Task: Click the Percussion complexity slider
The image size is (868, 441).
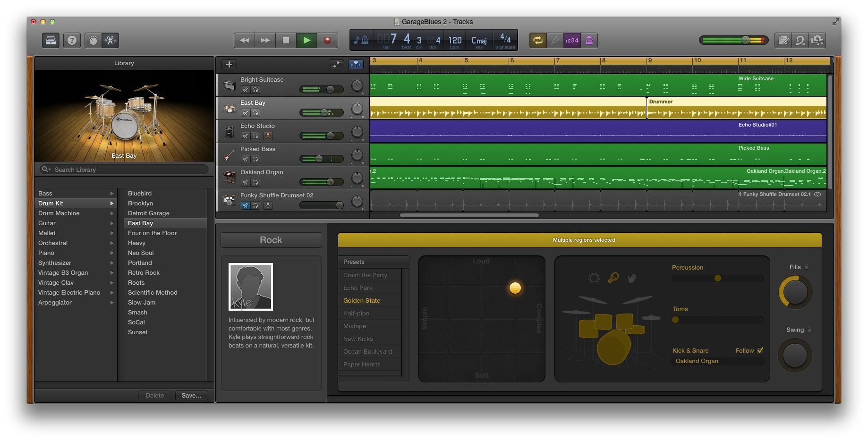Action: click(717, 279)
